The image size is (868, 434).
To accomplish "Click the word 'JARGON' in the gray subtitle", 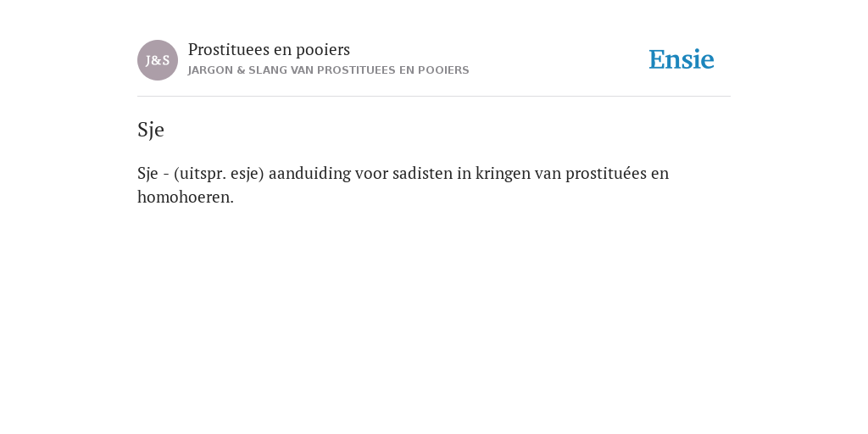I will [210, 70].
